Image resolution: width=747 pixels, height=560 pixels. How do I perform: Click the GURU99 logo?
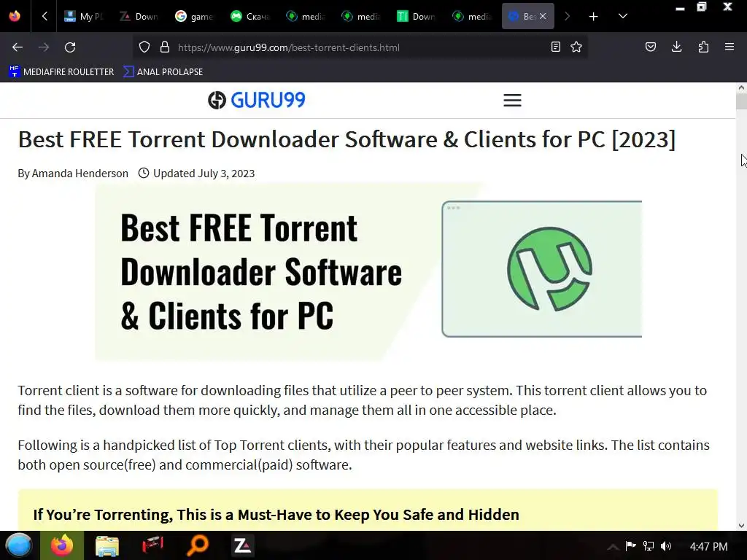pyautogui.click(x=256, y=100)
